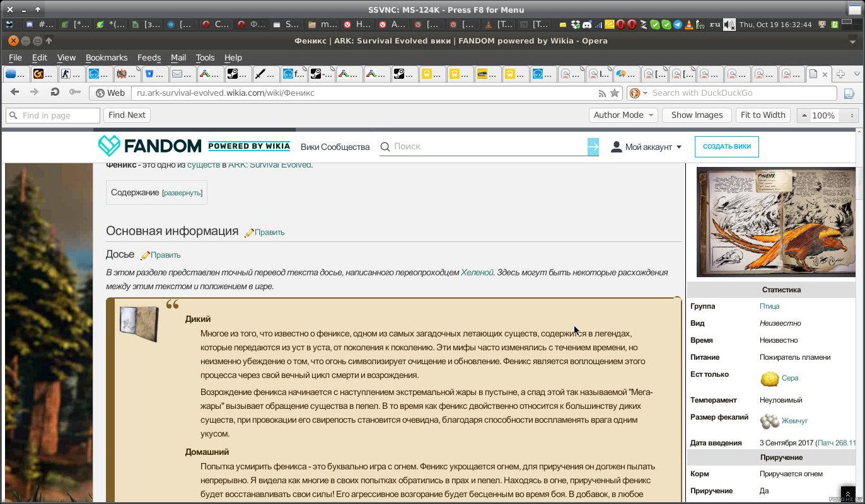Click the Search with DuckDuckGo field

743,93
